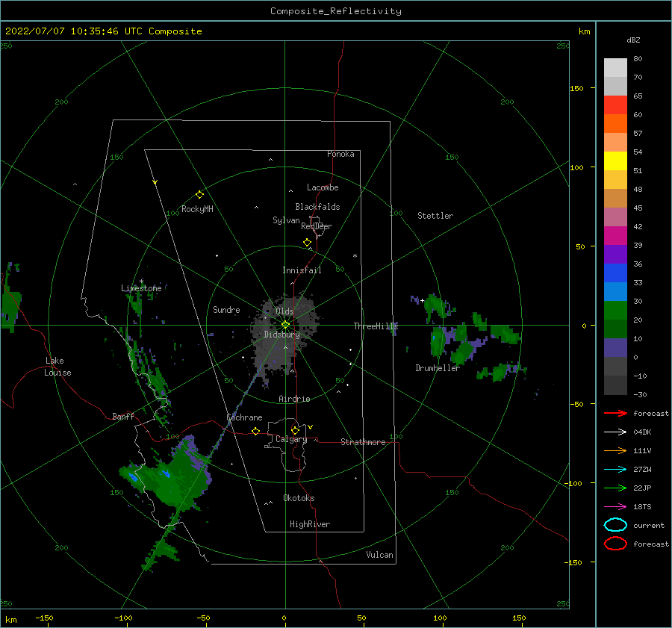The image size is (672, 628).
Task: Select the bright green 20–30 dBZ swatch
Action: [615, 310]
